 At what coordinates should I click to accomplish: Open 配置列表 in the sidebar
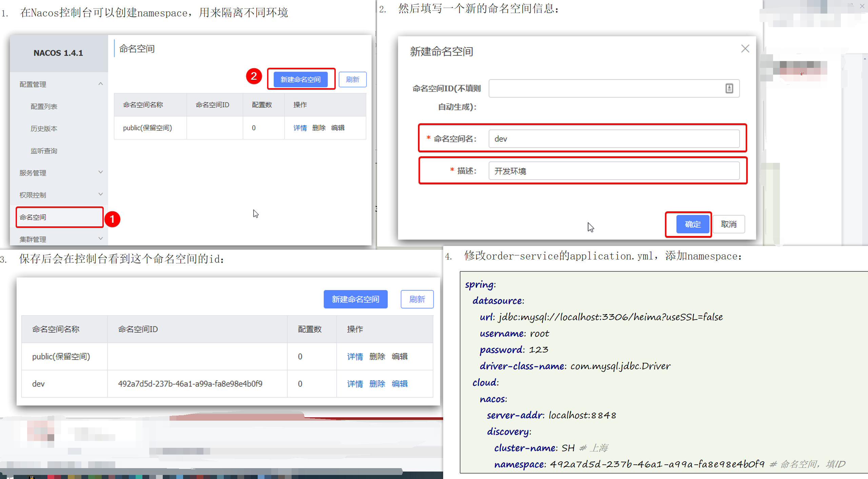coord(44,107)
